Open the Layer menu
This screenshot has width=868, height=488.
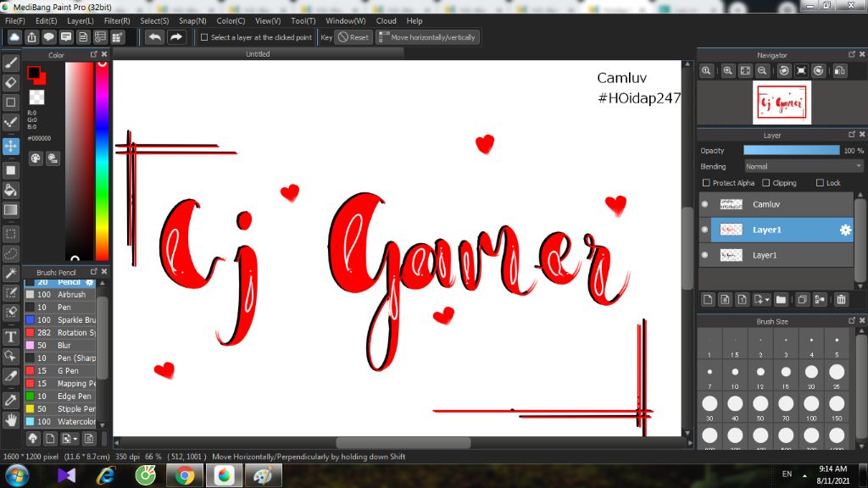click(x=81, y=21)
